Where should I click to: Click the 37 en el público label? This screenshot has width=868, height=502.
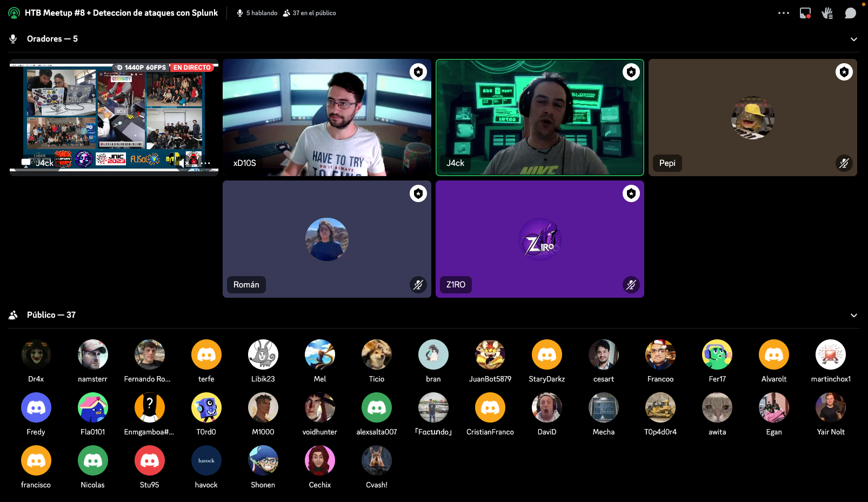point(314,13)
